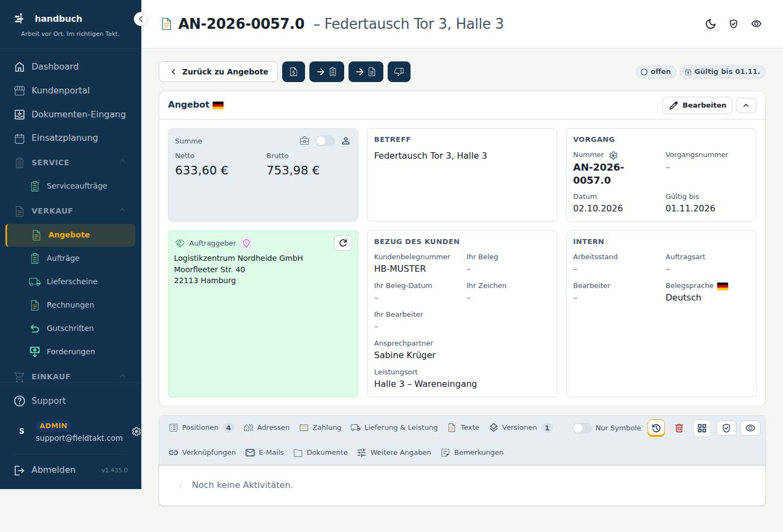Collapse the VERKAUF sidebar section

(122, 210)
